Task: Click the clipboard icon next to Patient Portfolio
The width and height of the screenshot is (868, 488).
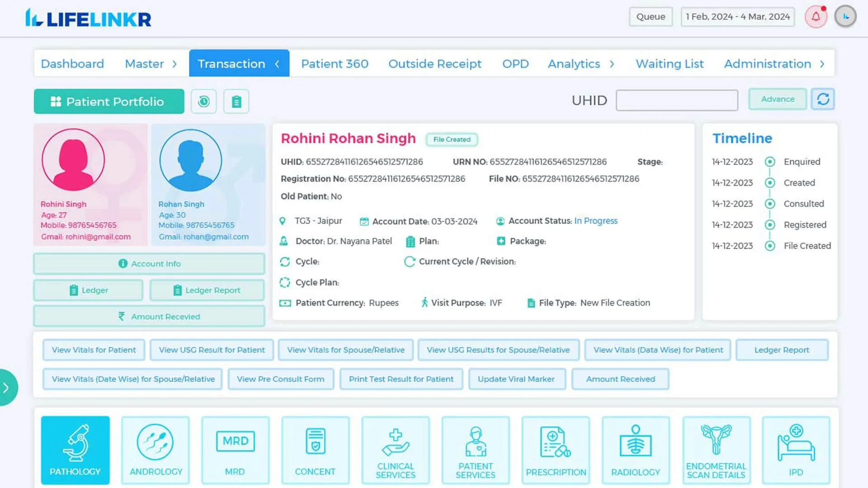Action: coord(236,101)
